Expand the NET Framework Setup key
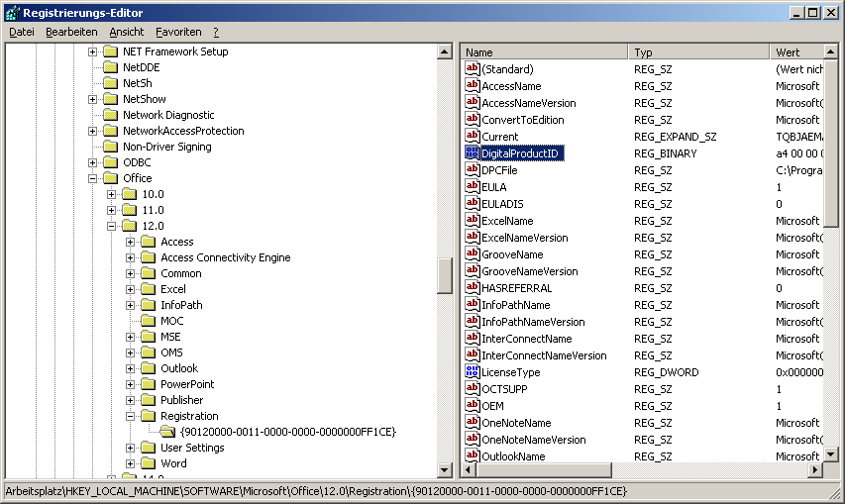Image resolution: width=845 pixels, height=504 pixels. (93, 51)
